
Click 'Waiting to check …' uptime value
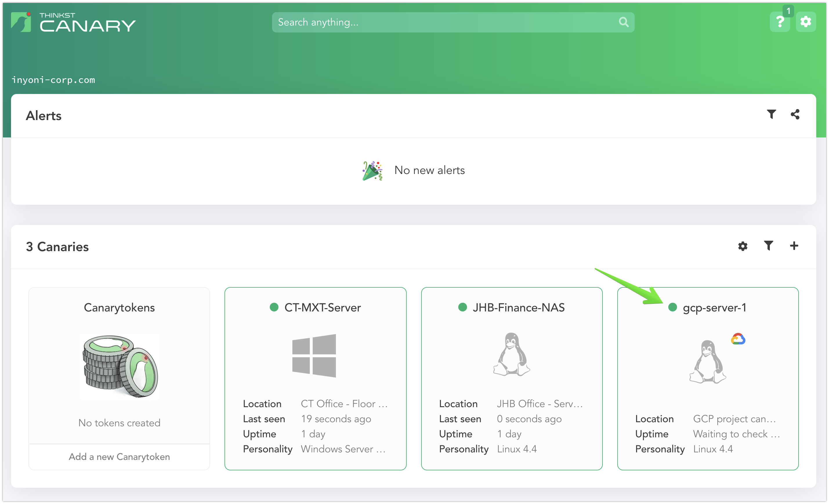click(x=736, y=434)
